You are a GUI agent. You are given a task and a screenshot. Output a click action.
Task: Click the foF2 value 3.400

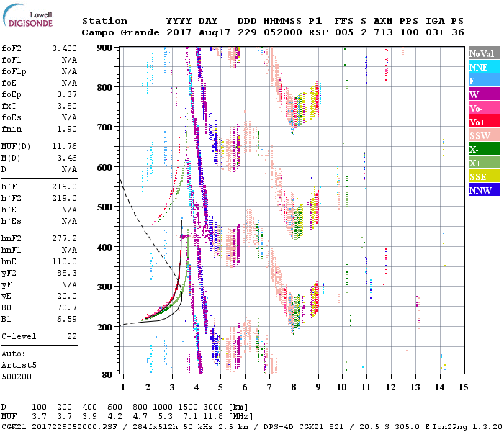click(65, 48)
